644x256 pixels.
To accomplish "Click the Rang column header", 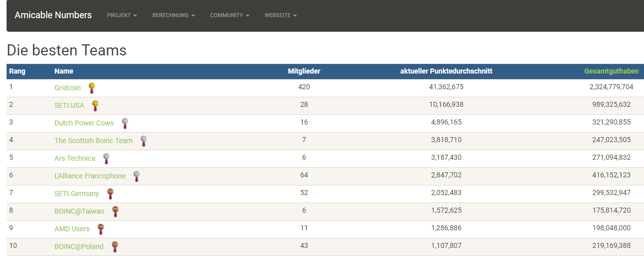I will tap(17, 71).
